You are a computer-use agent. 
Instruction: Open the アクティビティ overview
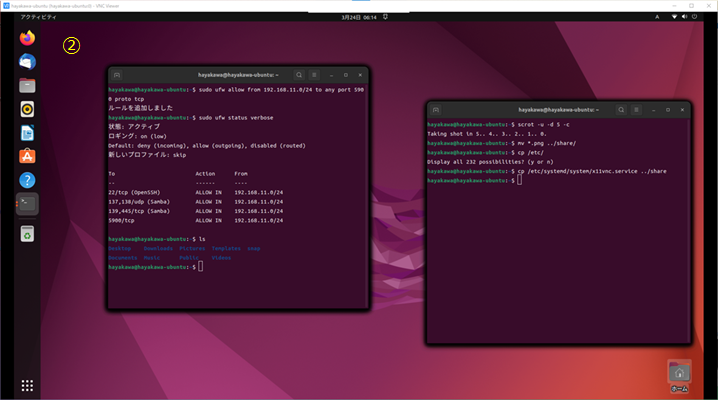pyautogui.click(x=39, y=19)
